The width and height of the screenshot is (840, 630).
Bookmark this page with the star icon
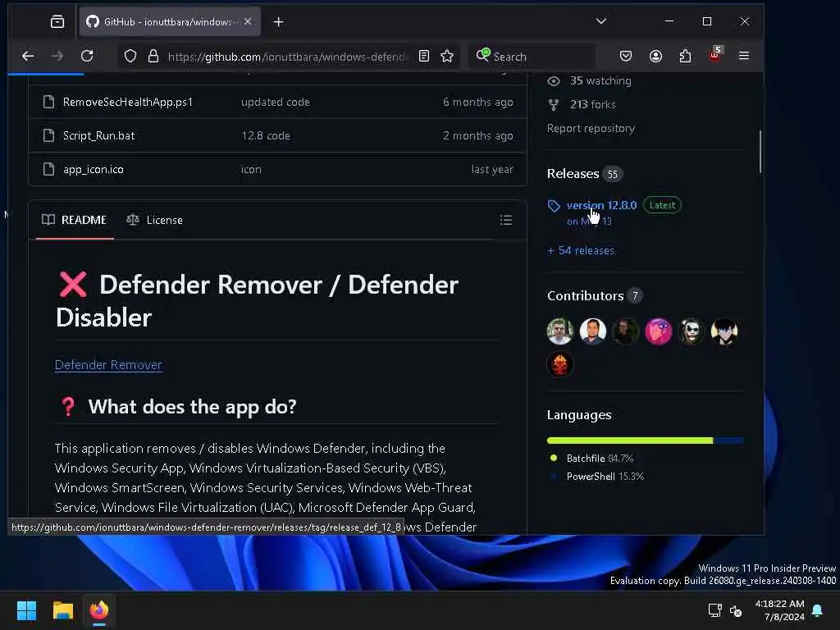447,56
